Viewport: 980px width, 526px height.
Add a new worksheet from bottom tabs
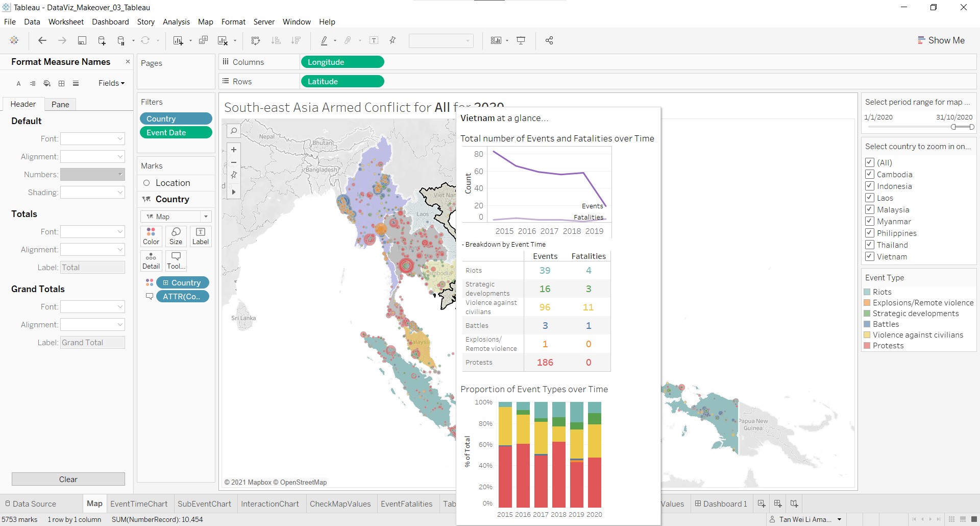[x=762, y=504]
